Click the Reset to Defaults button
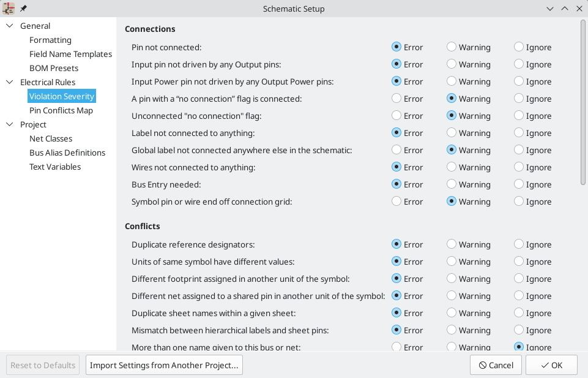 tap(42, 365)
